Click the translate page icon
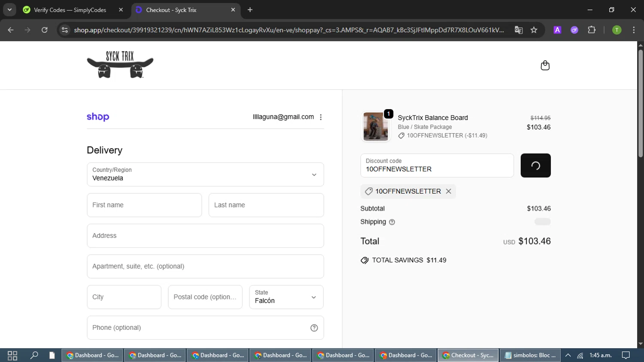 coord(519,30)
